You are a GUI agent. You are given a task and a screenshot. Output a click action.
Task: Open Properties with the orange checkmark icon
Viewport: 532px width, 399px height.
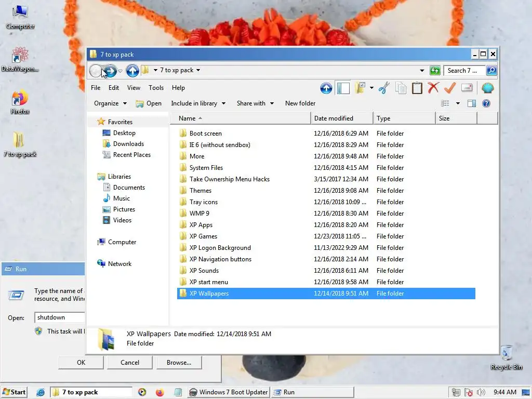449,88
